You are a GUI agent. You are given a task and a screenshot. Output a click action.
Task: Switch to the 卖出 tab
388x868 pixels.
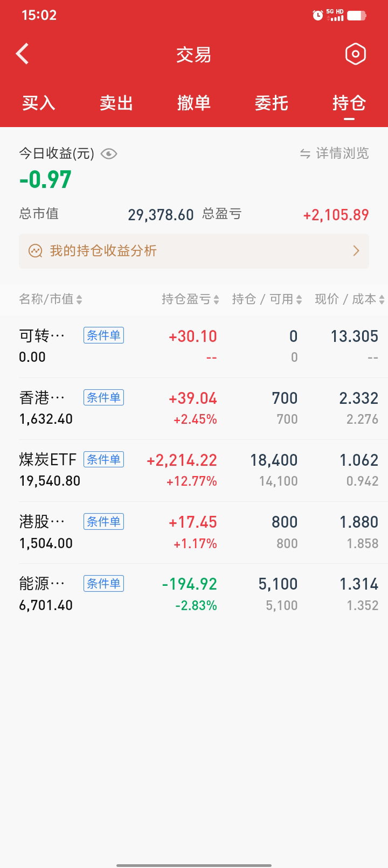coord(116,103)
